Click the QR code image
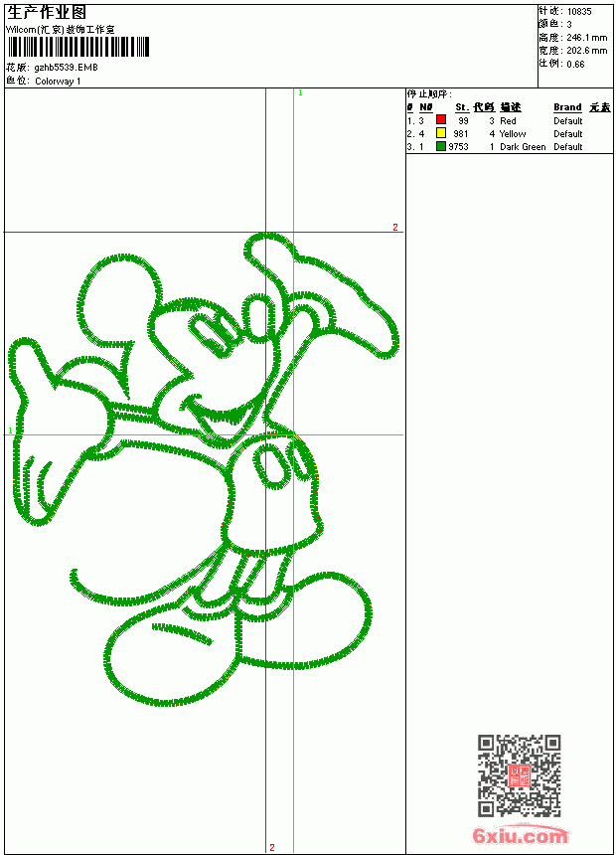 click(x=520, y=775)
